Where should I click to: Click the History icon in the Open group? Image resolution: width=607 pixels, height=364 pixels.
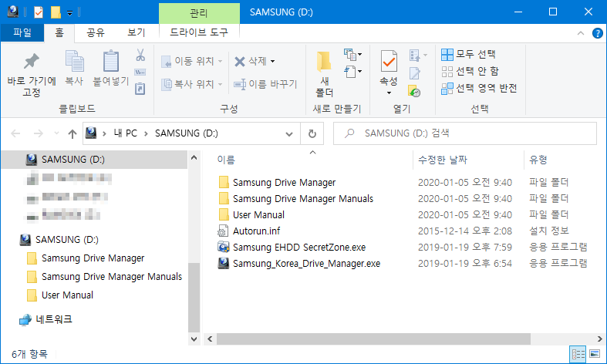tap(414, 91)
